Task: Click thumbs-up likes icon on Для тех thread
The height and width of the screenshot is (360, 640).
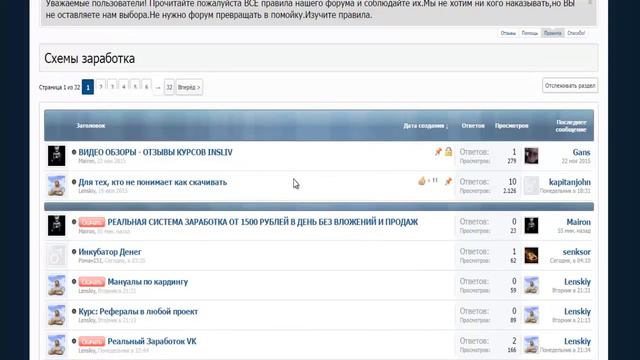Action: coord(422,181)
